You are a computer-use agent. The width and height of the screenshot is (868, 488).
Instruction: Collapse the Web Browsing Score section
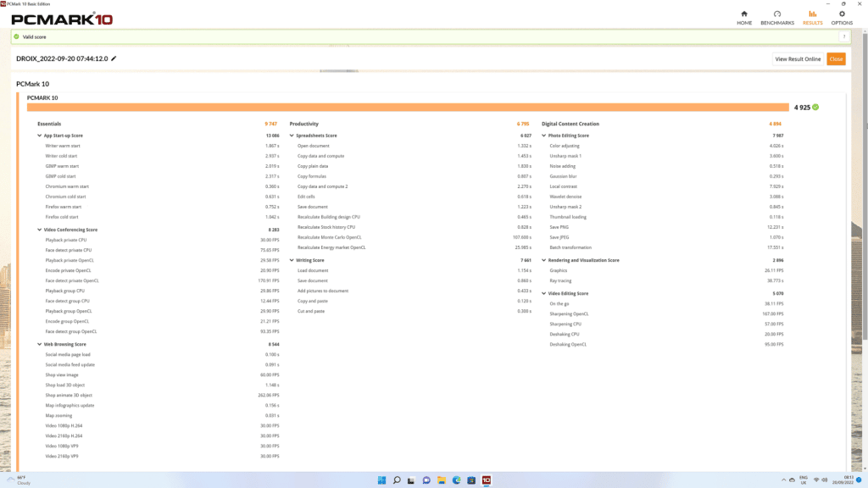[x=39, y=344]
